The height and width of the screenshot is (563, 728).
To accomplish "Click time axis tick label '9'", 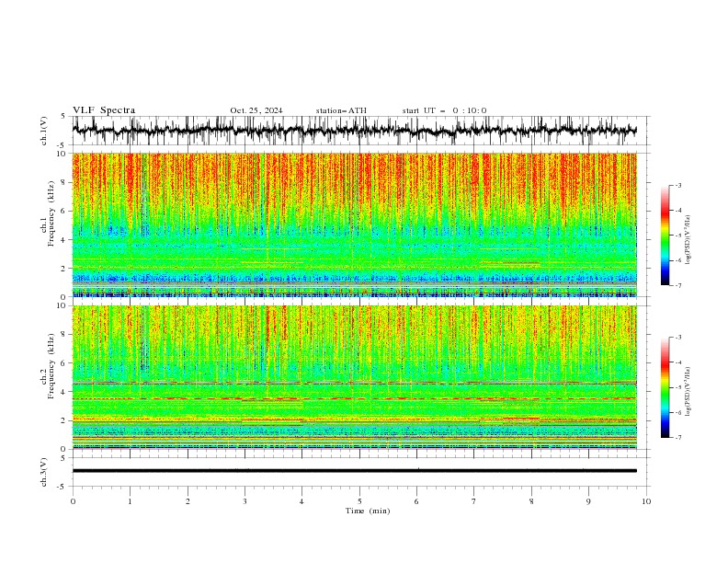I will tap(588, 501).
